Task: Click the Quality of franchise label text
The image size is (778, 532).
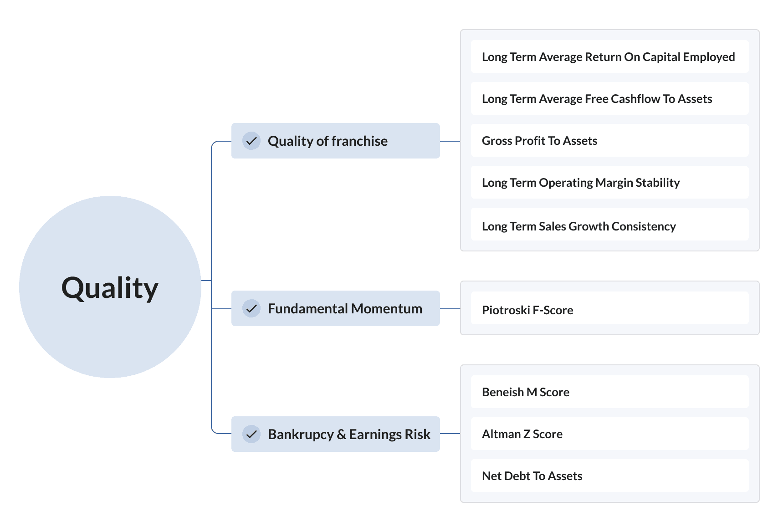Action: 328,141
